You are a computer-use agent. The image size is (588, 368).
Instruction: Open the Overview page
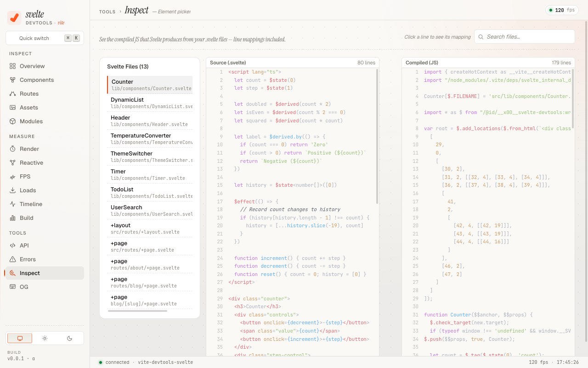tap(45, 66)
